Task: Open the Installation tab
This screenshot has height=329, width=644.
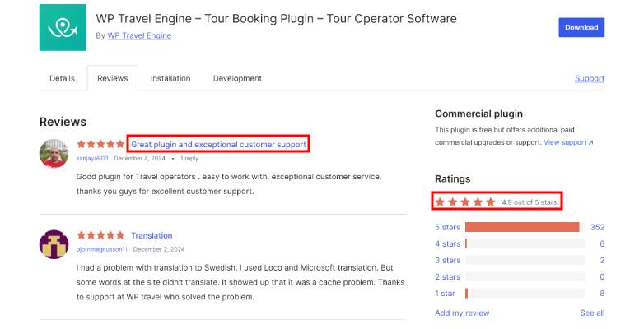Action: click(x=170, y=78)
